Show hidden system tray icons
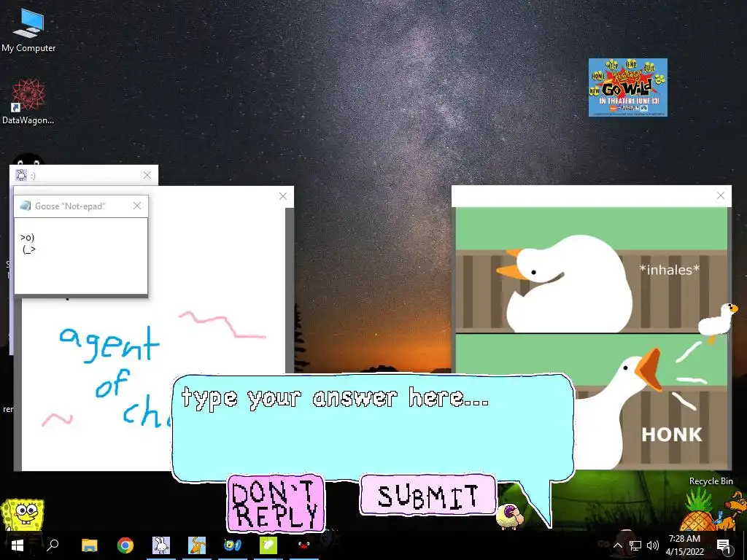The width and height of the screenshot is (747, 560). coord(617,545)
